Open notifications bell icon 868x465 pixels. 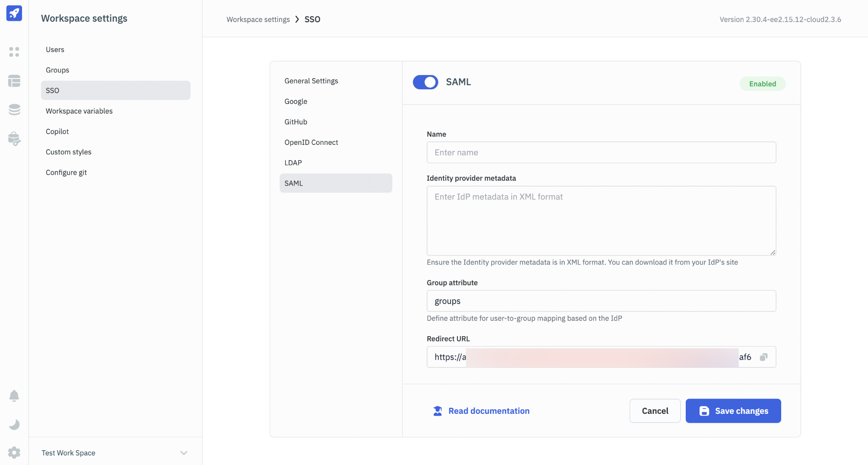coord(14,396)
